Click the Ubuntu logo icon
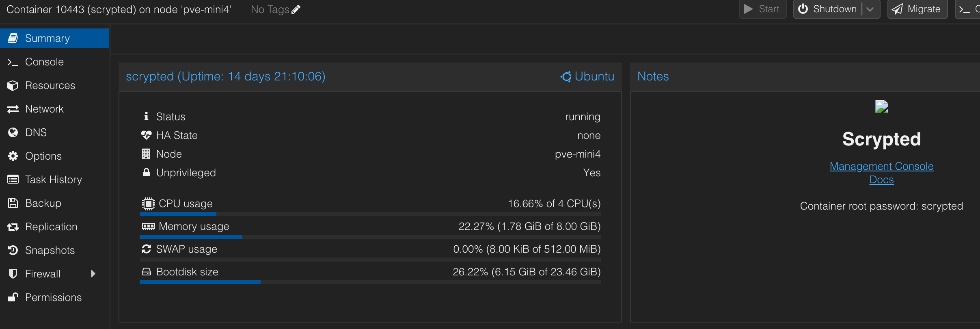The image size is (980, 329). pos(566,76)
